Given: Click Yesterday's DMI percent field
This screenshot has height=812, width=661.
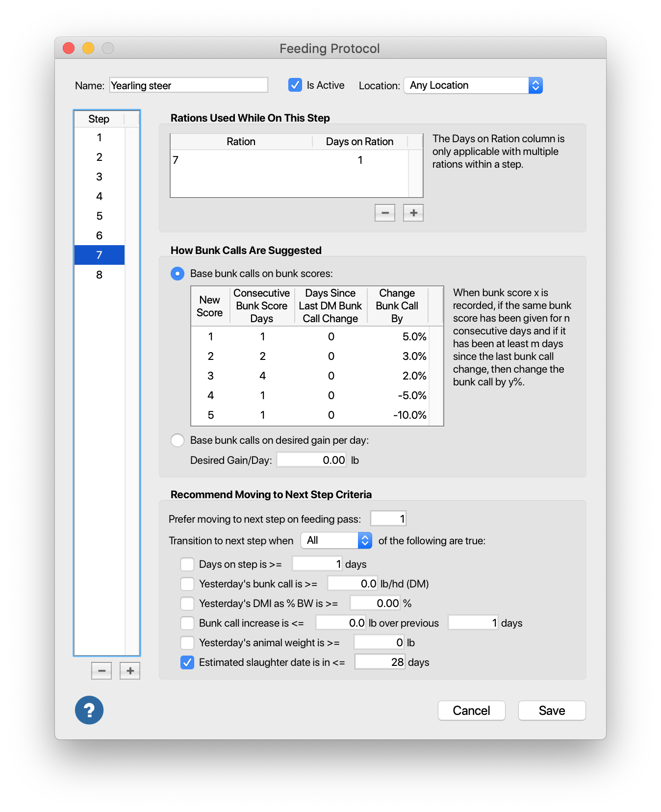Looking at the screenshot, I should (x=375, y=603).
